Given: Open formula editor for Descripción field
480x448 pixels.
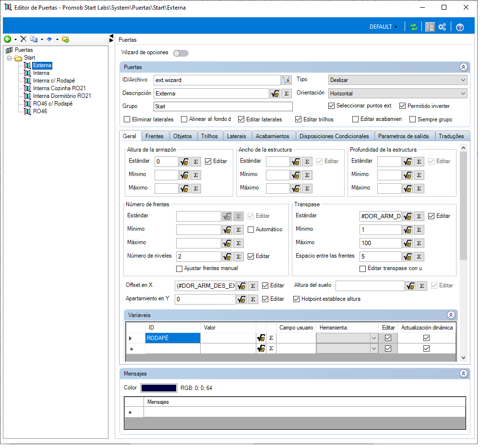Looking at the screenshot, I should [x=275, y=94].
